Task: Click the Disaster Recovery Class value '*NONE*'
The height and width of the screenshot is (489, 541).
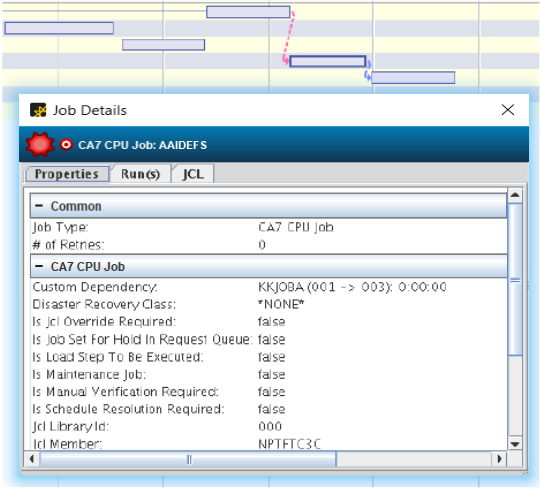Action: tap(281, 304)
